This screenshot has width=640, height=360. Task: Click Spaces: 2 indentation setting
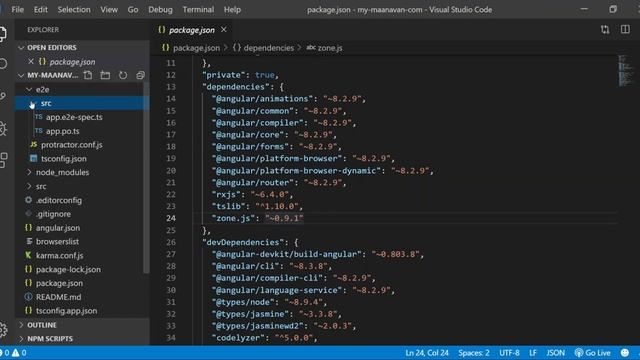474,353
